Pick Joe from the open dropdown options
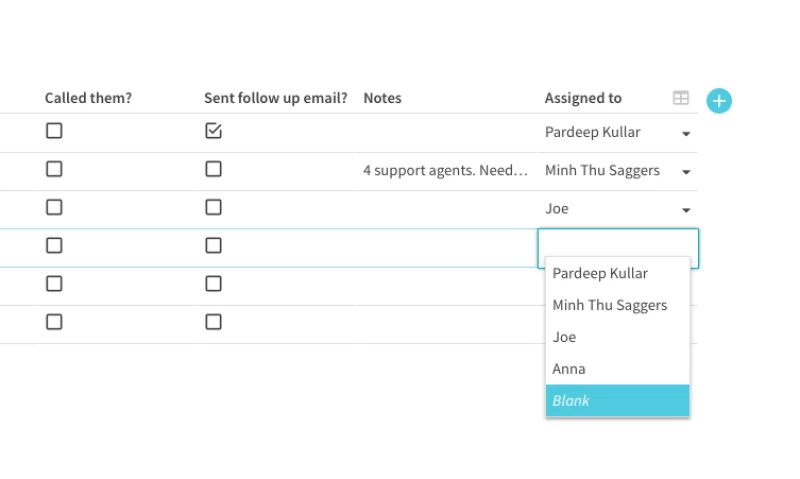800x479 pixels. tap(565, 337)
